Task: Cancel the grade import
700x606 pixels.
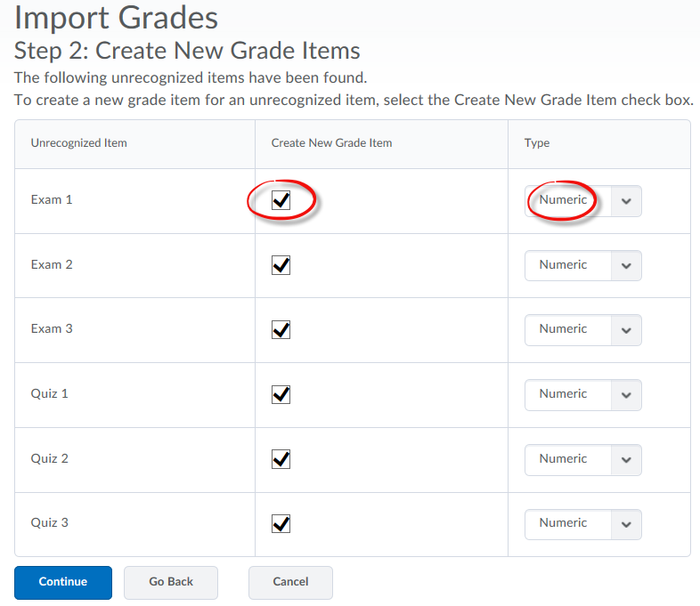Action: 290,582
